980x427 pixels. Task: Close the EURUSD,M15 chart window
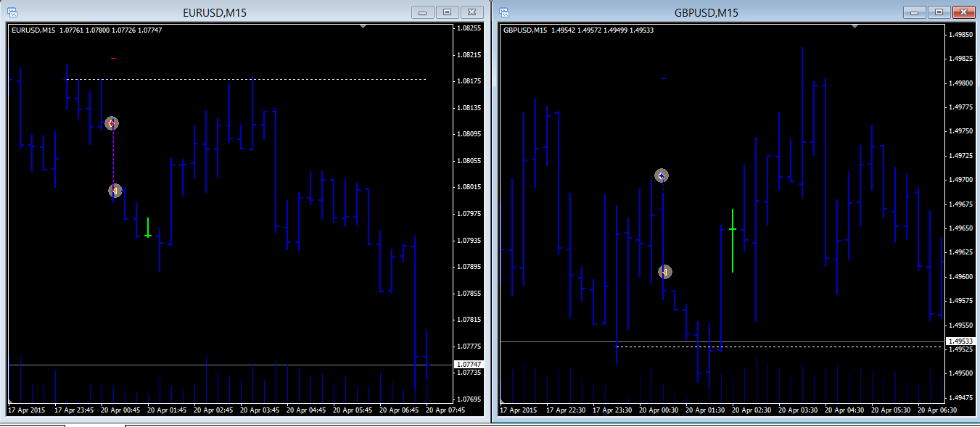tap(472, 12)
